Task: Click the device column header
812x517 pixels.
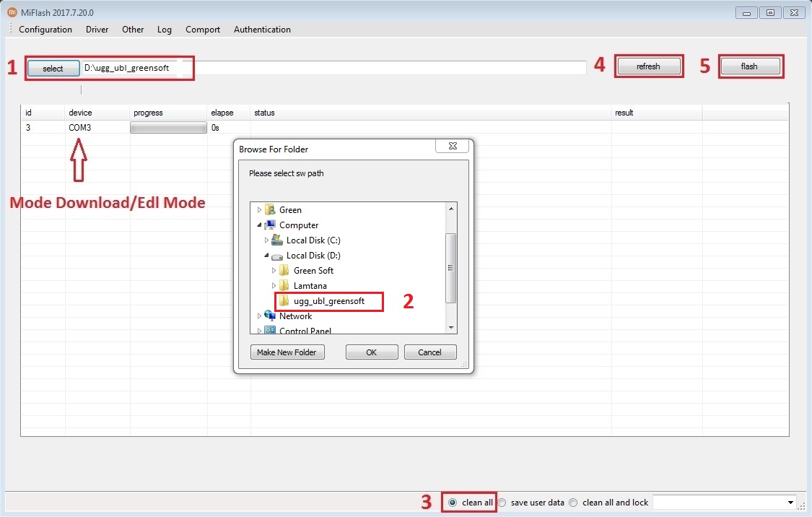Action: tap(97, 113)
